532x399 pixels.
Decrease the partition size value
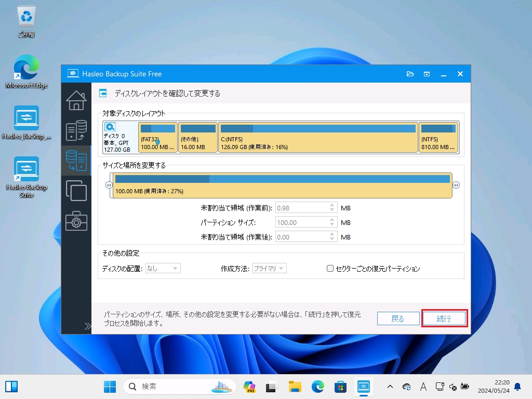pos(332,225)
